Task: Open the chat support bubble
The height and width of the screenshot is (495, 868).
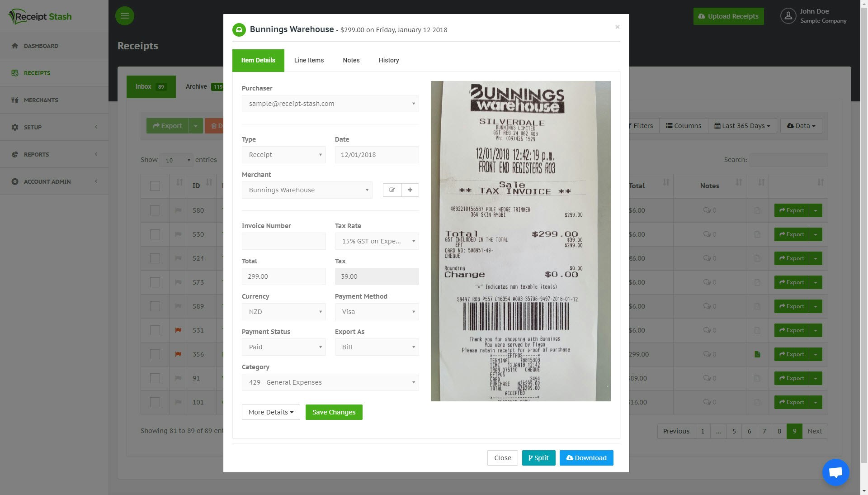Action: (x=835, y=472)
